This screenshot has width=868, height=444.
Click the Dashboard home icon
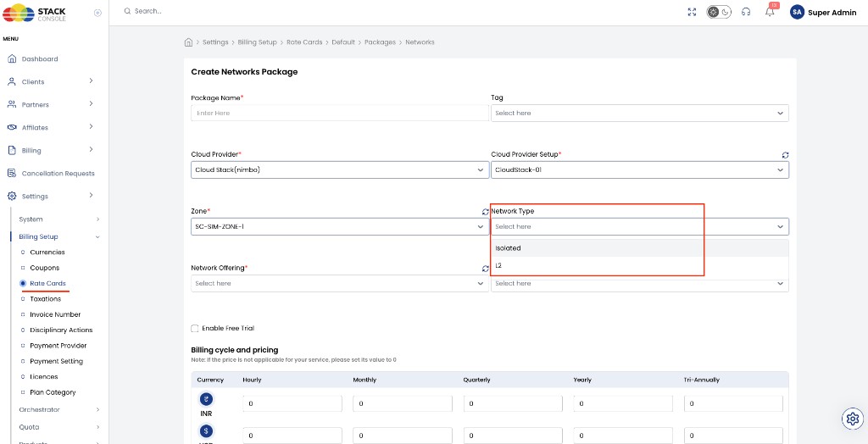[12, 58]
